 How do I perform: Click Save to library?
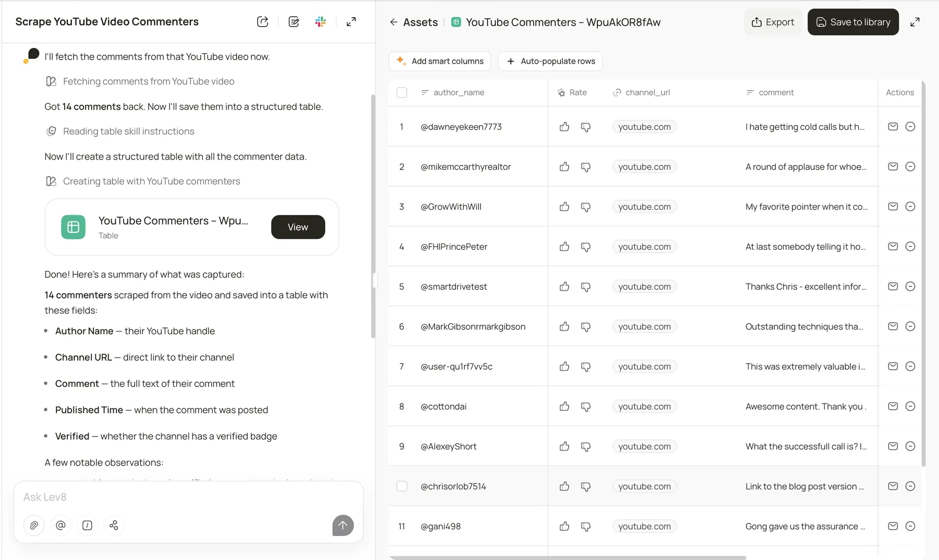[x=853, y=22]
